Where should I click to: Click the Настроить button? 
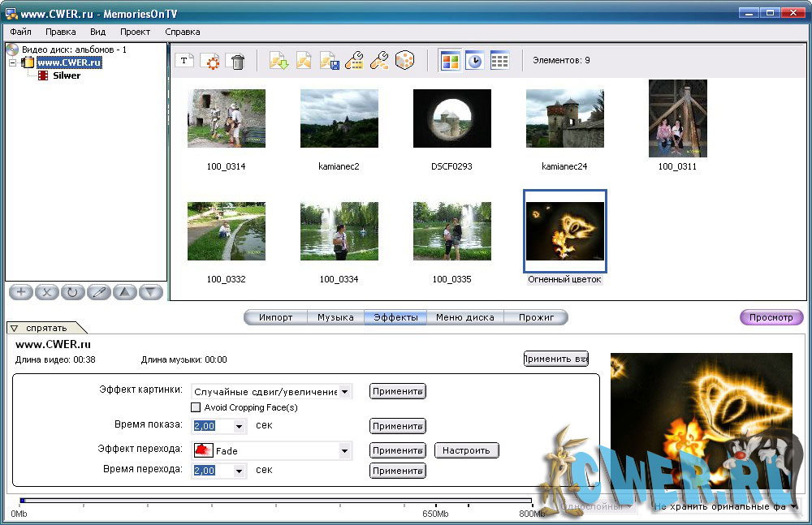point(467,450)
